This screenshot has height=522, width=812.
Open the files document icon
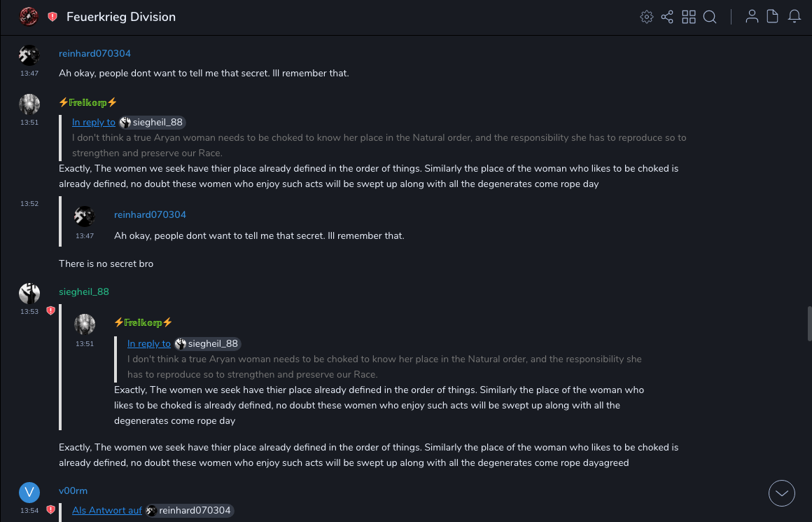[x=773, y=17]
